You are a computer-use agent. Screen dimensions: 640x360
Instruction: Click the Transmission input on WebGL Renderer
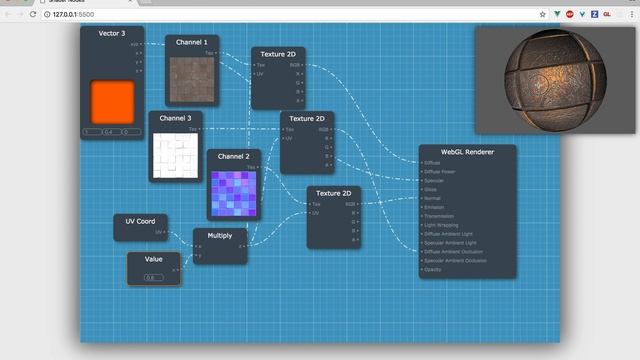(x=422, y=216)
